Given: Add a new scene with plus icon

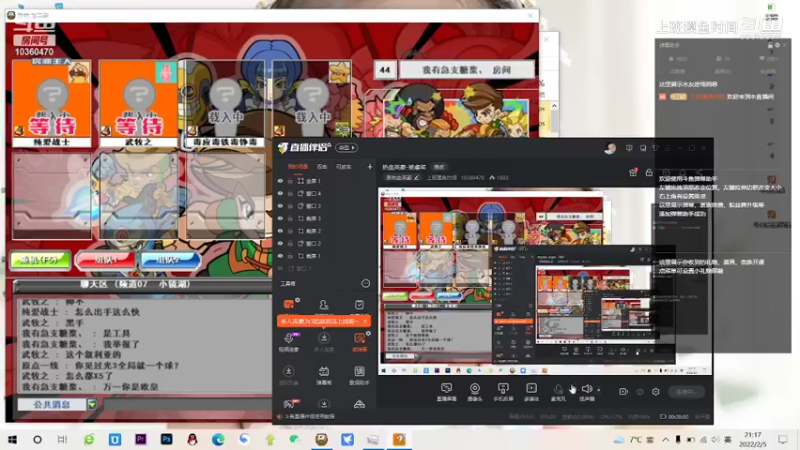Looking at the screenshot, I should click(369, 167).
